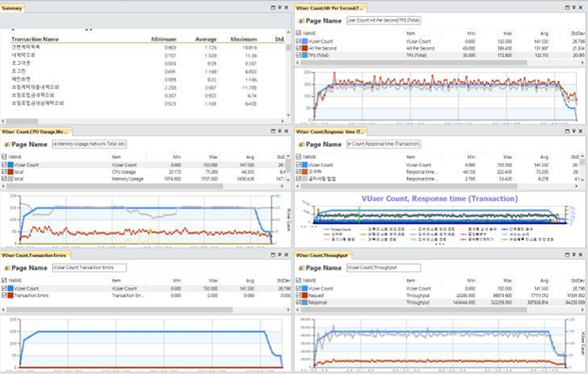Select the VUser Count,Throughput tab
588x374 pixels.
click(x=322, y=255)
